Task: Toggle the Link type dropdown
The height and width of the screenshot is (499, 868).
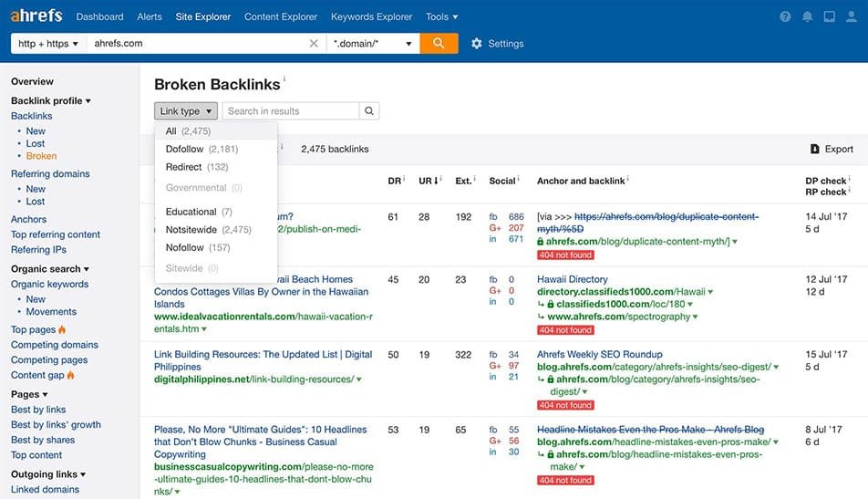Action: 185,110
